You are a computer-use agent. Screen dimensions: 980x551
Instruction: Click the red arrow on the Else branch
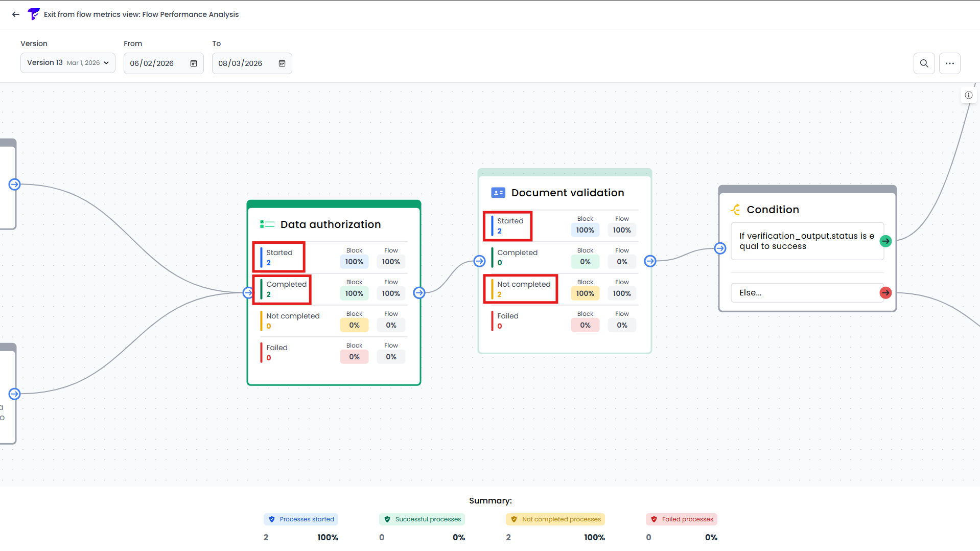(885, 292)
